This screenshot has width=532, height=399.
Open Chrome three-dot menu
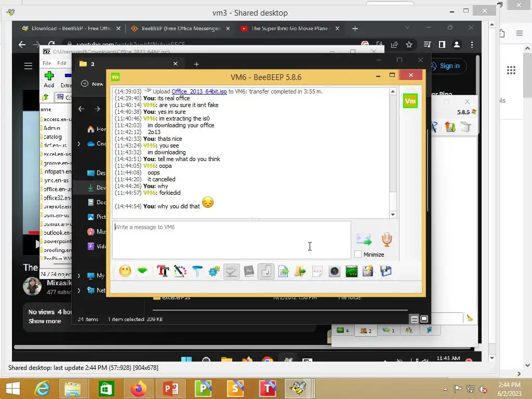coord(472,45)
